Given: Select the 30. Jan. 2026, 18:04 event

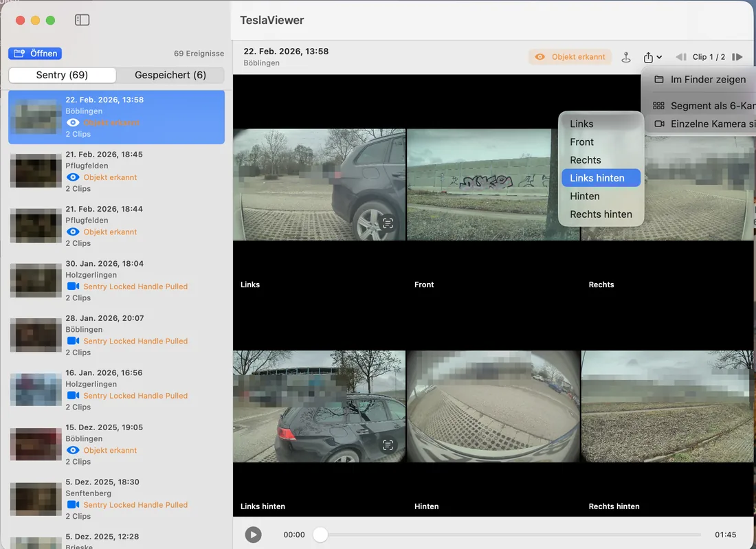Looking at the screenshot, I should point(116,280).
